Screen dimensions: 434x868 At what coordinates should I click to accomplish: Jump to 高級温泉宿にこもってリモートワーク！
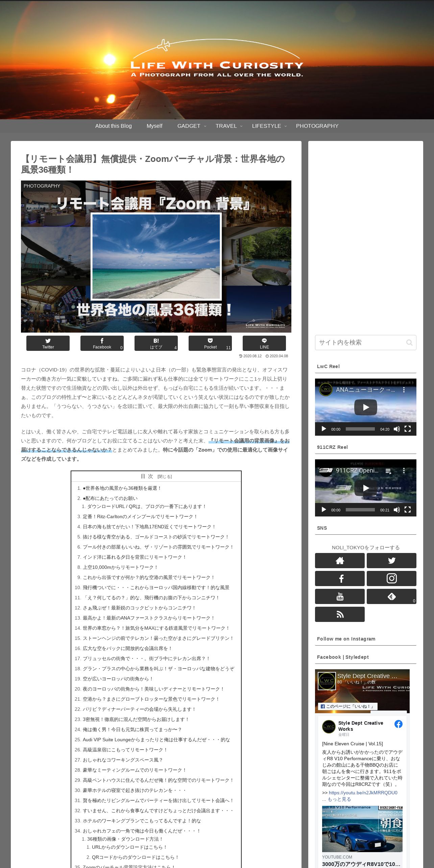[125, 750]
